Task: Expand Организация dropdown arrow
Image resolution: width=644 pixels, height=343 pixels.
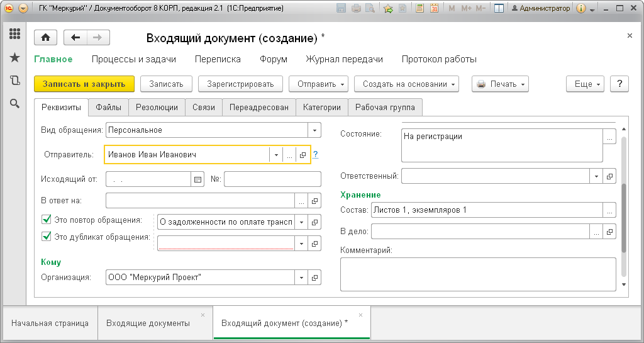Action: coord(301,278)
